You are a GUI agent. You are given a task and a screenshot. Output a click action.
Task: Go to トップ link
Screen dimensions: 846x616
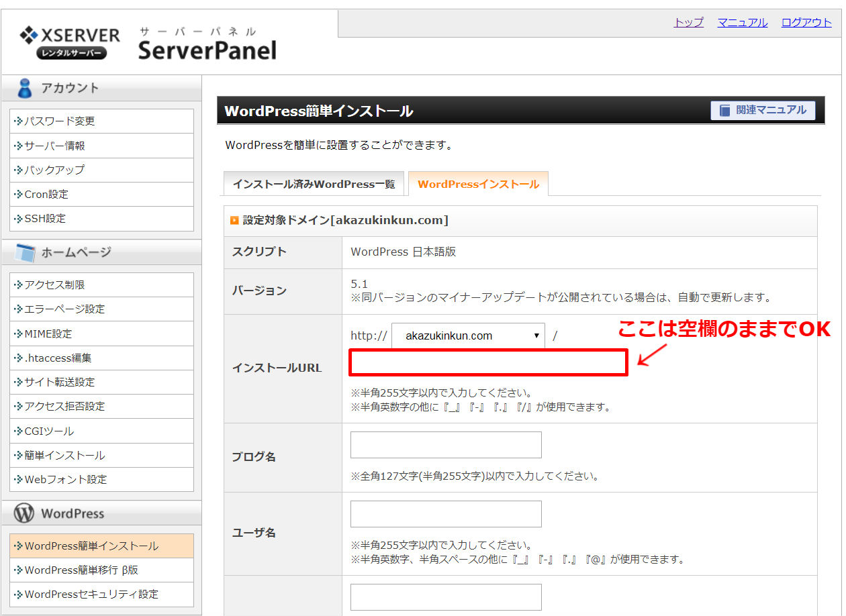pos(688,22)
